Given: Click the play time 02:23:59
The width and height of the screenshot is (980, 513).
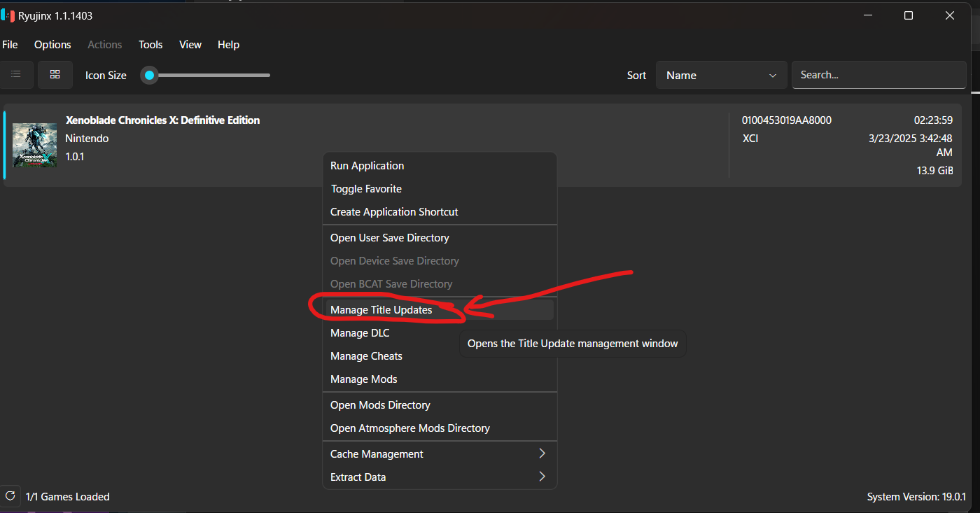Looking at the screenshot, I should pyautogui.click(x=933, y=120).
